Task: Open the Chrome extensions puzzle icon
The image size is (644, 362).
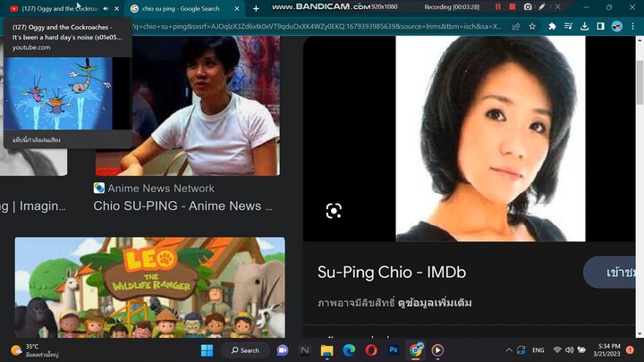Action: 553,26
